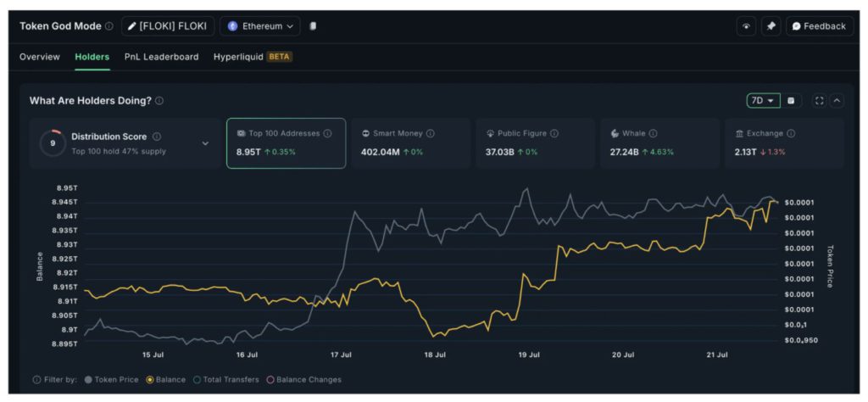Open the Hyperliquid BETA tab
868x402 pixels.
(x=253, y=57)
